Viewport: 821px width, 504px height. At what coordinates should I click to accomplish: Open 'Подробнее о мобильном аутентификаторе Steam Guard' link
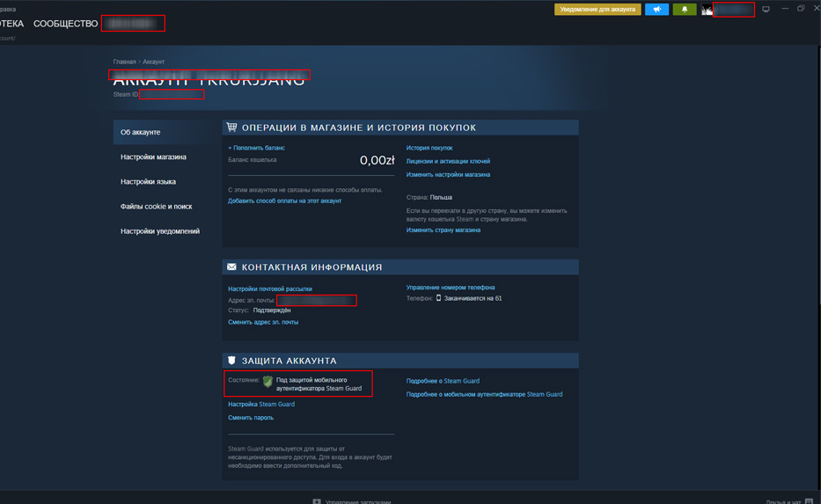point(484,395)
